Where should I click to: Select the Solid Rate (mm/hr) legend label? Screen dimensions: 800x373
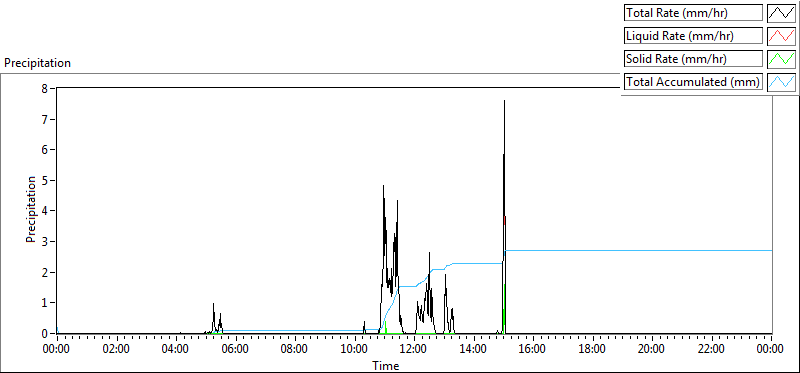click(x=693, y=59)
